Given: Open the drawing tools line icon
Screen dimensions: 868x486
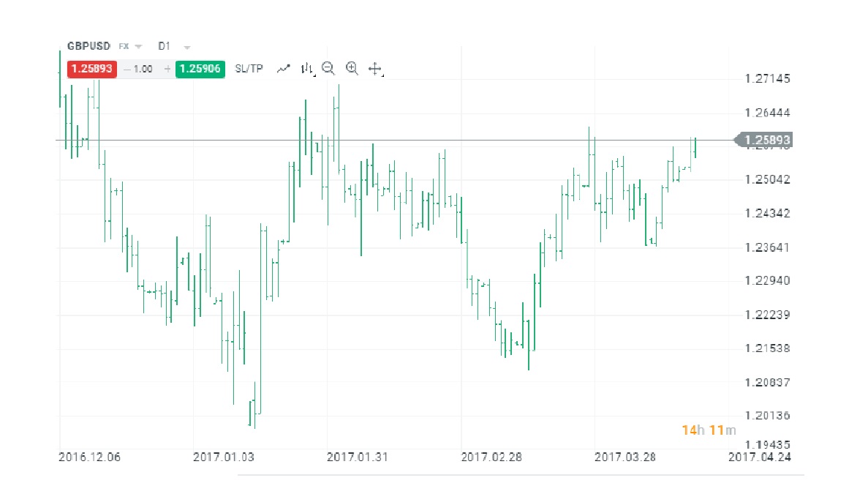Looking at the screenshot, I should (284, 69).
